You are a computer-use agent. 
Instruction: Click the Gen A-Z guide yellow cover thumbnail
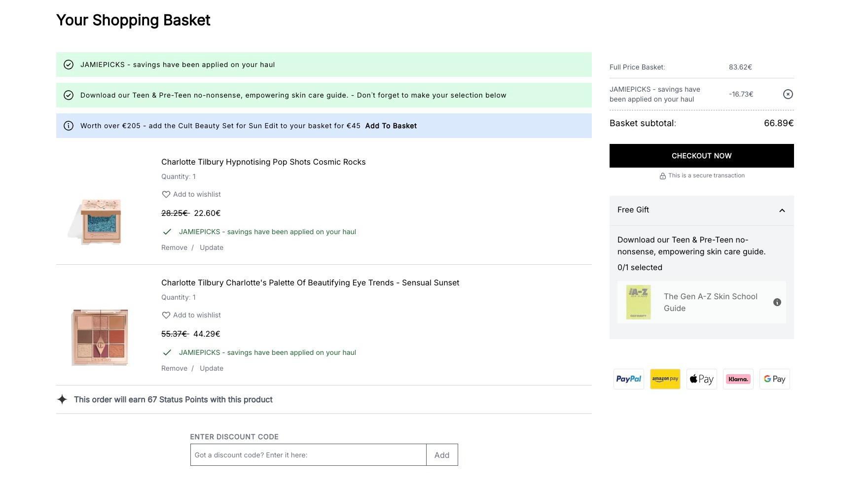coord(638,302)
